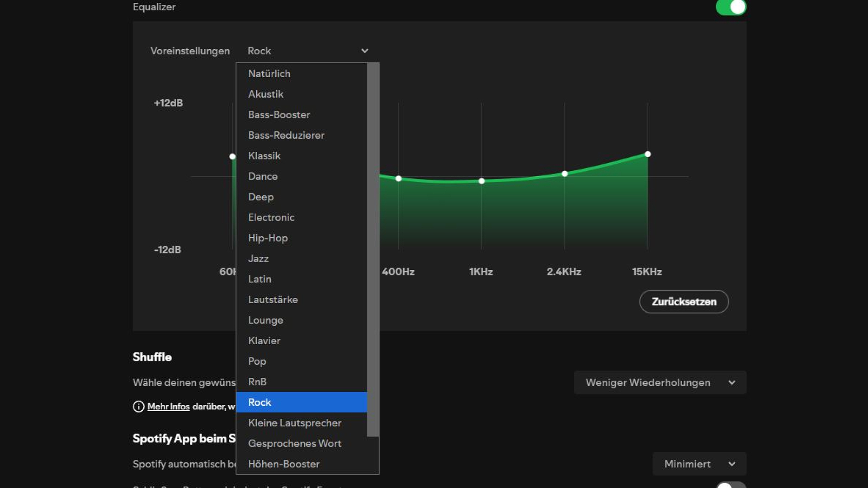Turn off the Equalizer toggle
Viewport: 868px width, 488px height.
tap(731, 7)
